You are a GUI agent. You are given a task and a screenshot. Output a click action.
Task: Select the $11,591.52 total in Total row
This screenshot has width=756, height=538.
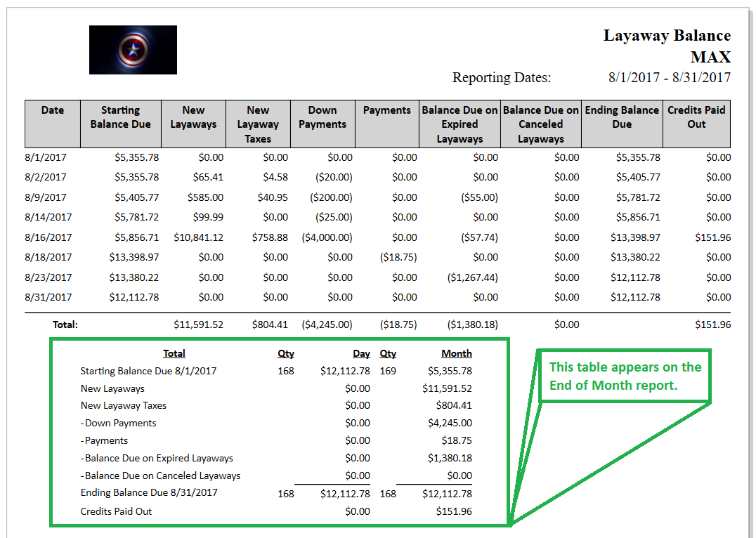tap(198, 324)
